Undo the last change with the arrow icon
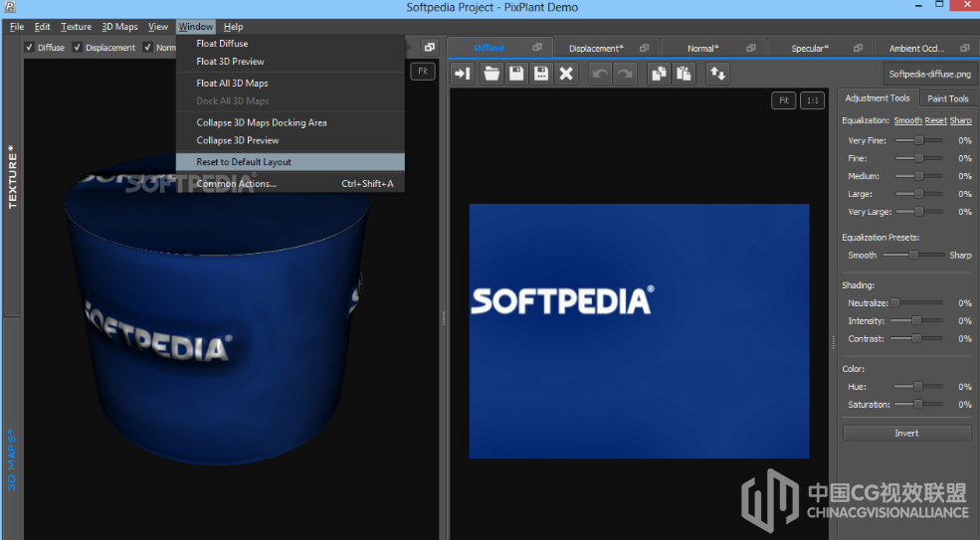This screenshot has width=980, height=540. pos(600,74)
